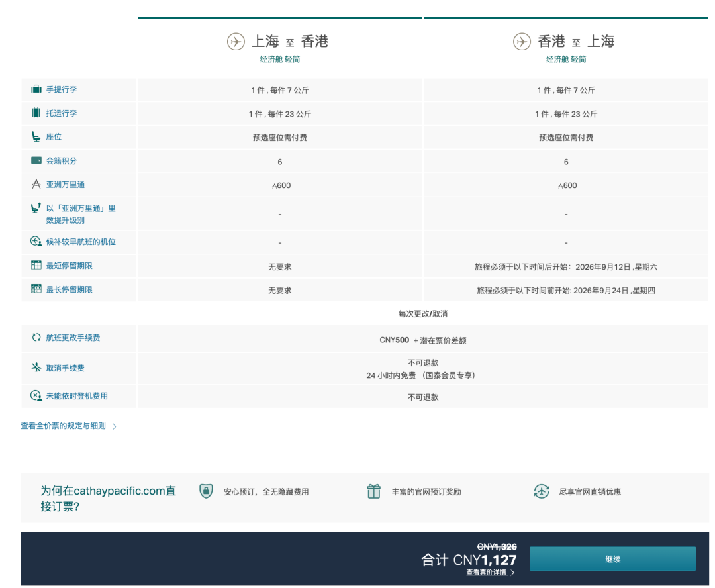Click the 候补较早航班的机位 label
Image resolution: width=715 pixels, height=588 pixels.
81,242
